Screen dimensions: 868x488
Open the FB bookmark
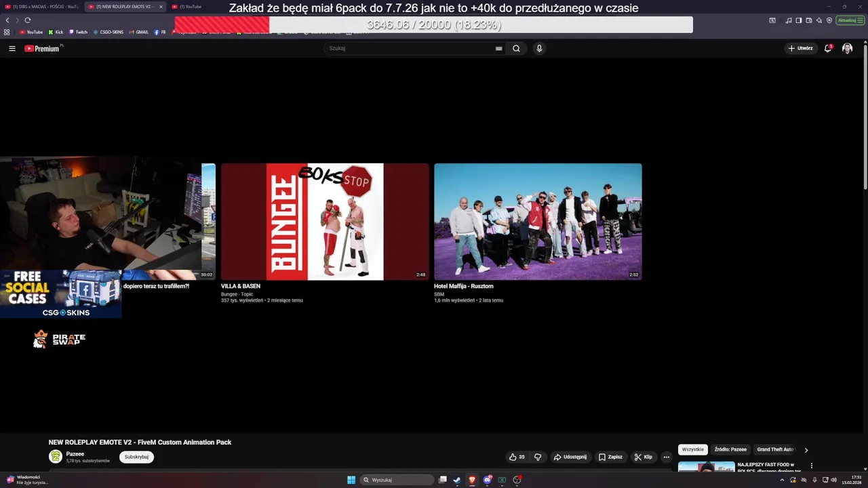click(x=160, y=32)
